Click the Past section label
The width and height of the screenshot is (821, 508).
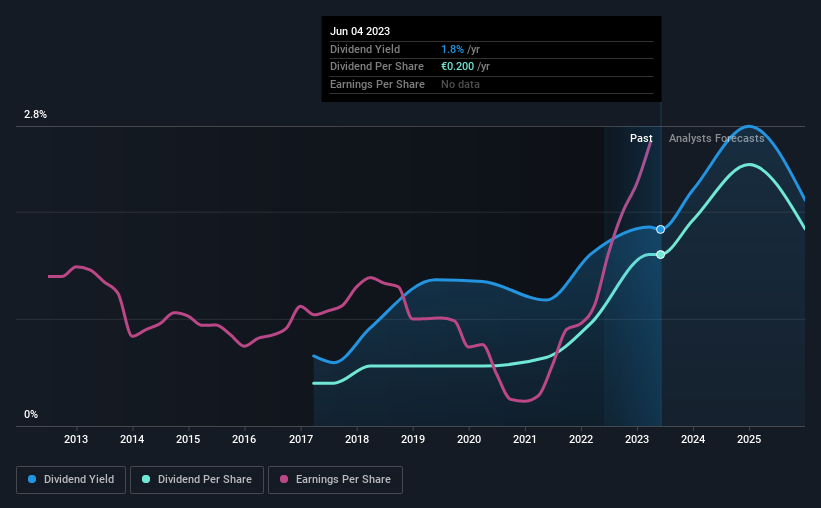tap(641, 138)
